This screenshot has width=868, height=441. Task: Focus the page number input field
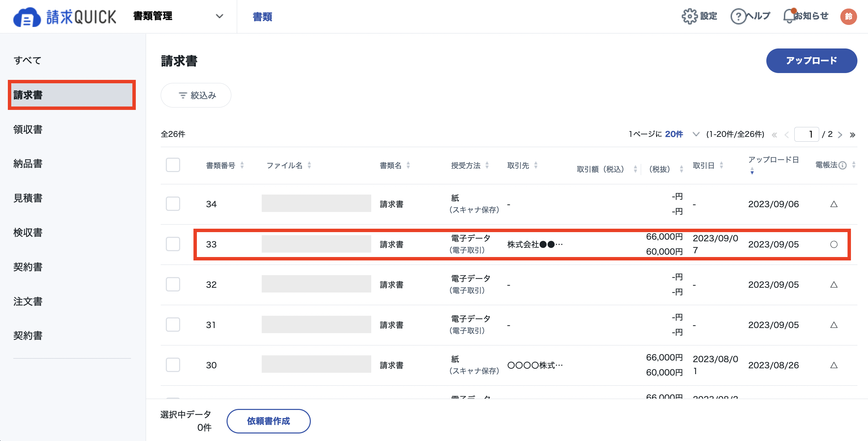point(807,134)
